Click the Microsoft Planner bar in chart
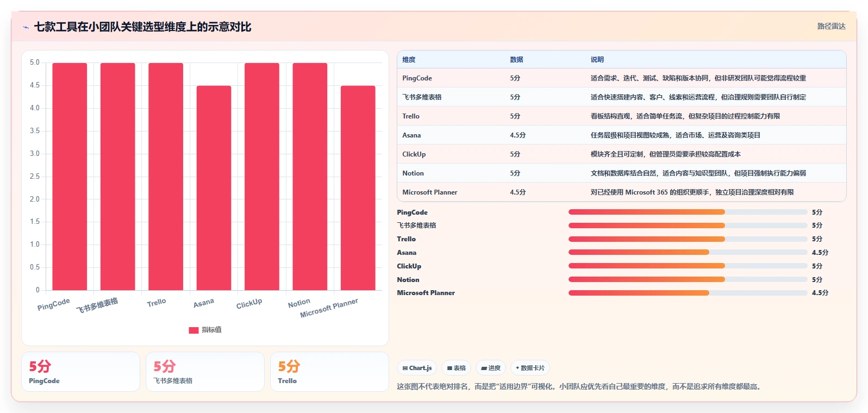The width and height of the screenshot is (868, 413). [x=358, y=188]
